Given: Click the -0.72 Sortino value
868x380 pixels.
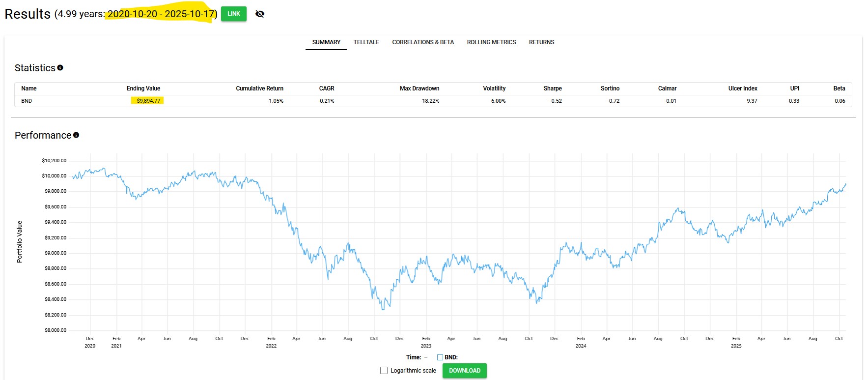Looking at the screenshot, I should 613,101.
